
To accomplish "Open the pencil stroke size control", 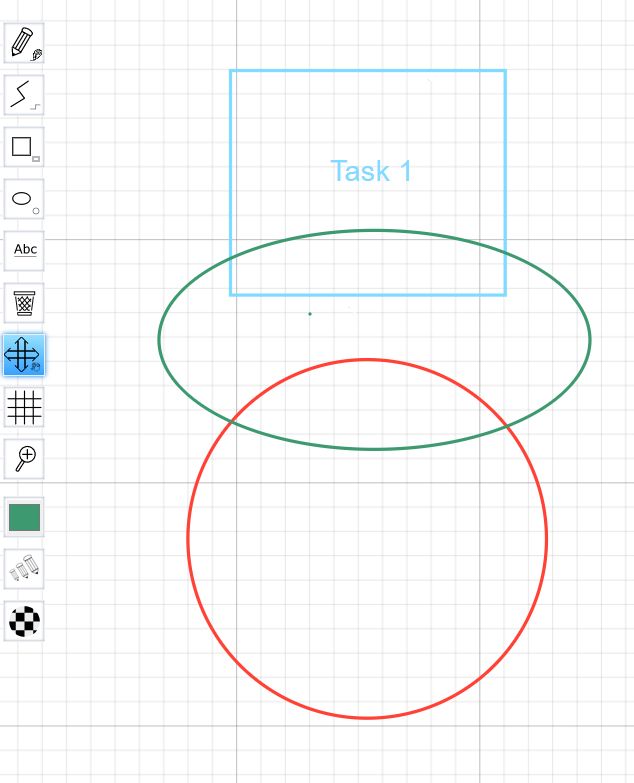I will click(24, 569).
